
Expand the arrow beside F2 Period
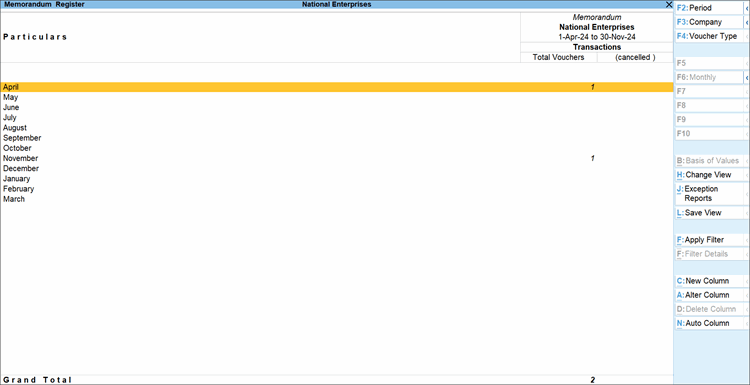tap(747, 8)
